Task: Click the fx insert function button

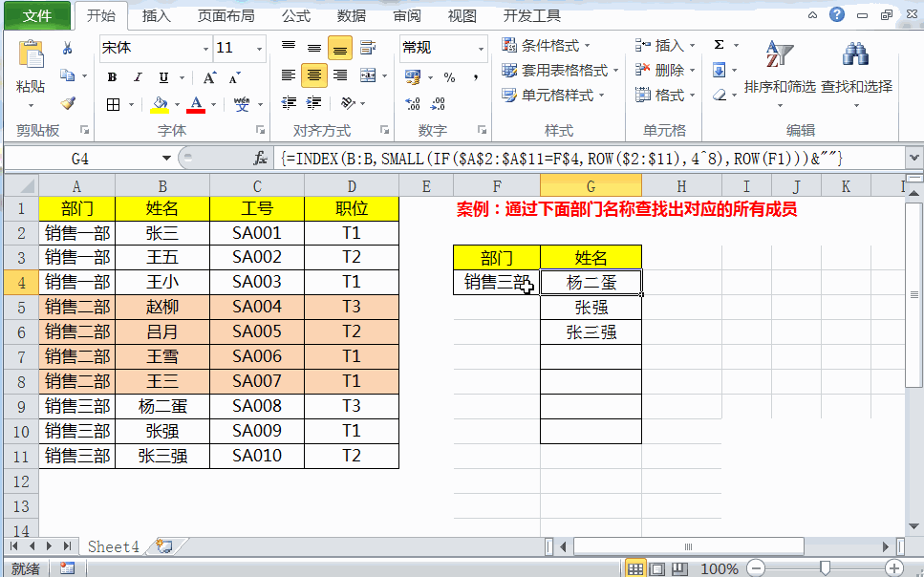Action: point(260,158)
